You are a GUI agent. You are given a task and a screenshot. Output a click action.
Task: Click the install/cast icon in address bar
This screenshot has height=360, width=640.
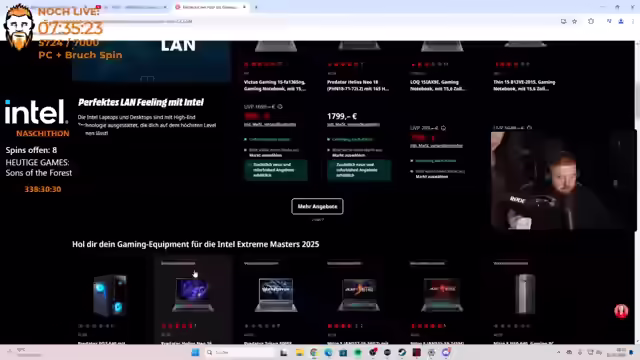[564, 21]
